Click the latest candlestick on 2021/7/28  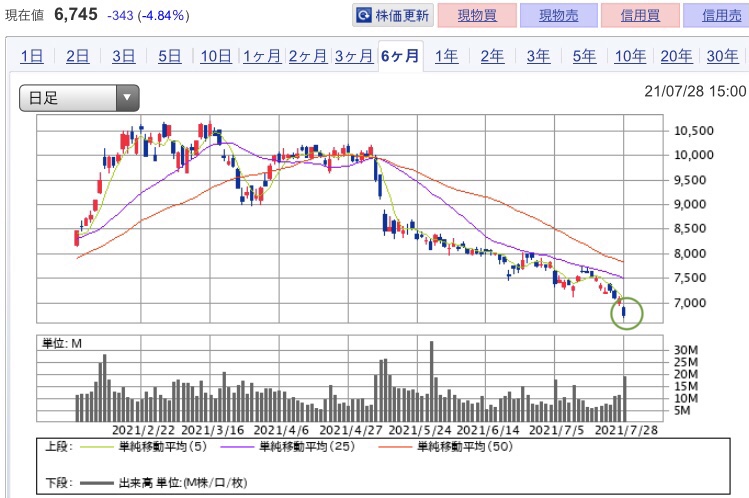click(x=624, y=313)
